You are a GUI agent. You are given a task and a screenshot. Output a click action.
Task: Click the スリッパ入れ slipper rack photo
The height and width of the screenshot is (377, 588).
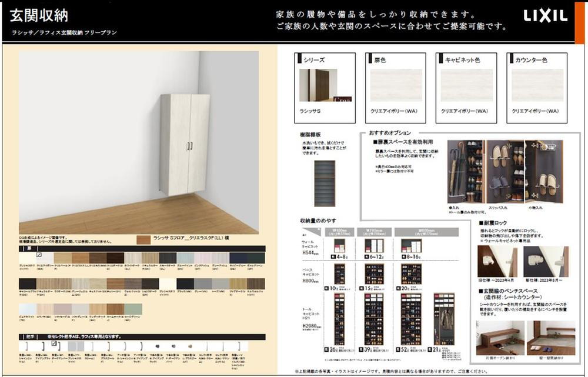505,172
